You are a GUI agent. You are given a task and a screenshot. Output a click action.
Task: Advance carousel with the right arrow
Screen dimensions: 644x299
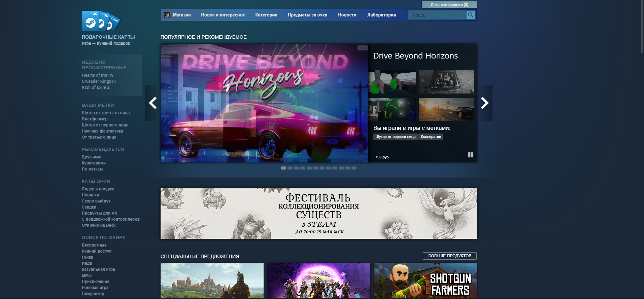(485, 103)
